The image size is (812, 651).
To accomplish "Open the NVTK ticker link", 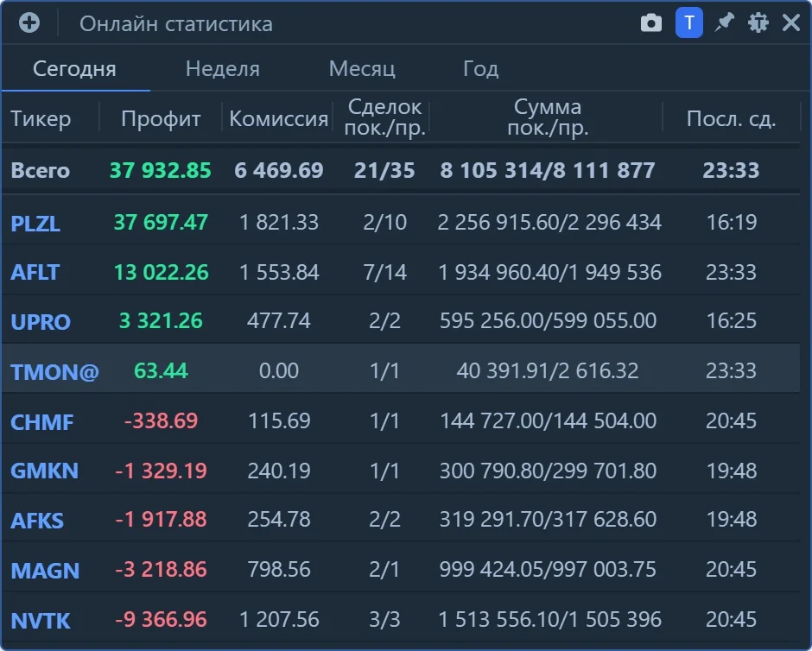I will tap(41, 621).
